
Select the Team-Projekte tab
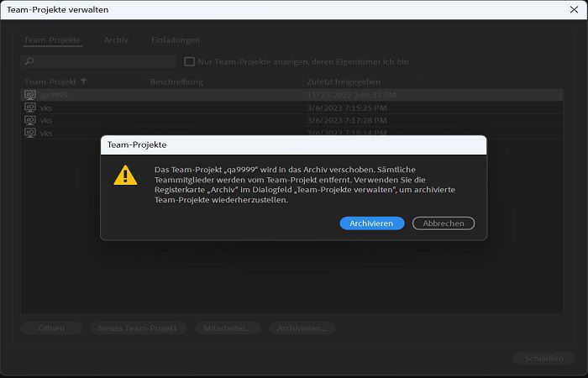[52, 40]
